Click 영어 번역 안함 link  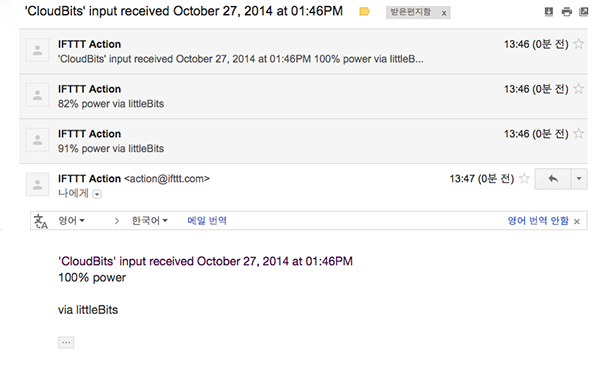pyautogui.click(x=538, y=220)
